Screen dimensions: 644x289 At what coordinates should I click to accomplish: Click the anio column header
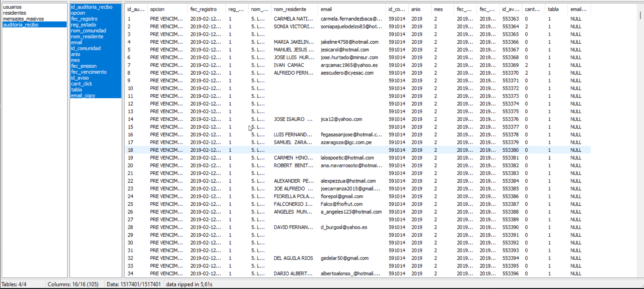click(416, 9)
